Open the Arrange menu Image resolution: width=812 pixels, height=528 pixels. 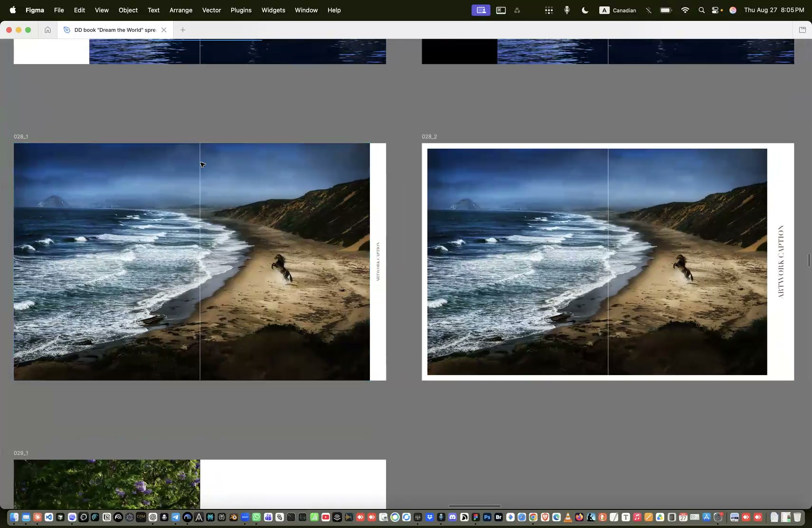point(181,10)
